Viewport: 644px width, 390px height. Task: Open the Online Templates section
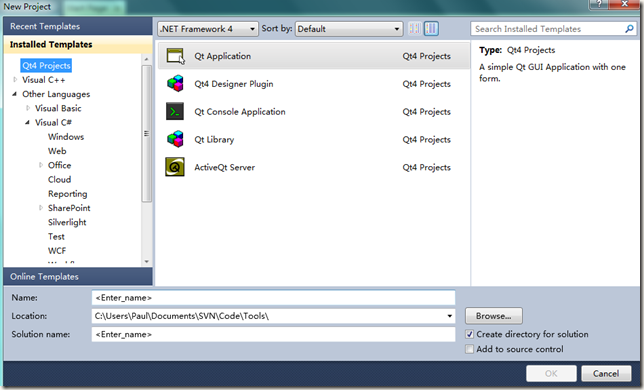[78, 277]
